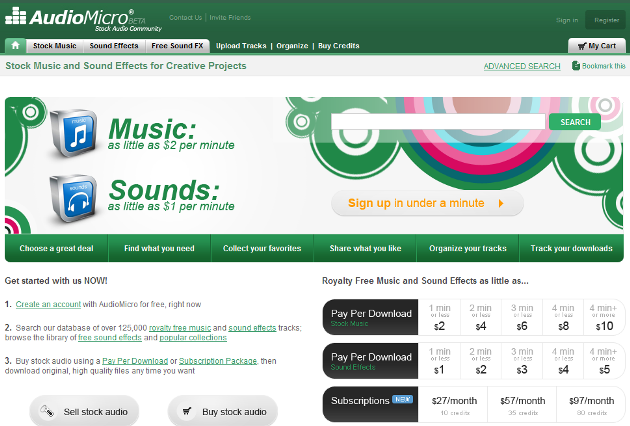Image resolution: width=630 pixels, height=426 pixels.
Task: Choose the $27/month subscription
Action: [454, 404]
